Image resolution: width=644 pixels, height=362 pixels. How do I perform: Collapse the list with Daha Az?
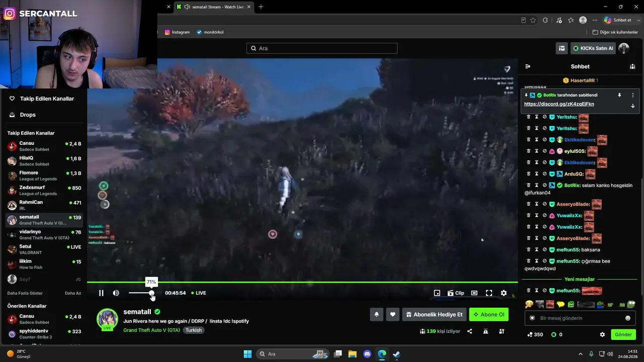[x=73, y=293]
